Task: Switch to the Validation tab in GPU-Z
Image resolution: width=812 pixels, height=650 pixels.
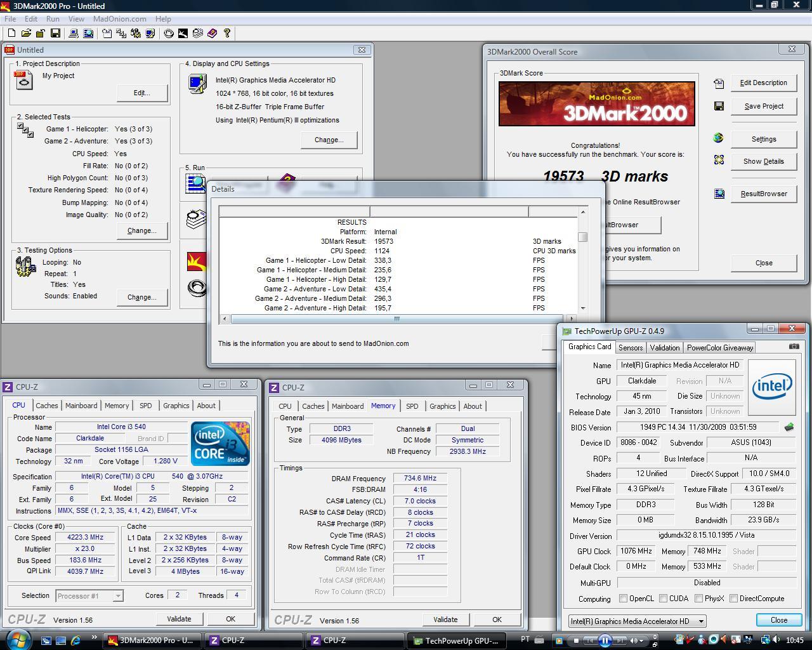Action: pyautogui.click(x=665, y=348)
